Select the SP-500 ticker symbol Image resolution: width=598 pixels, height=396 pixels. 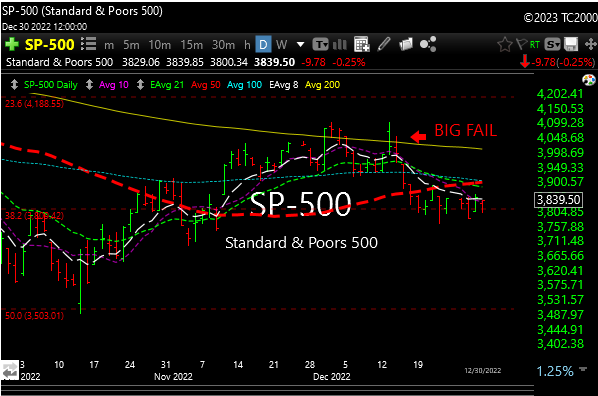point(50,45)
